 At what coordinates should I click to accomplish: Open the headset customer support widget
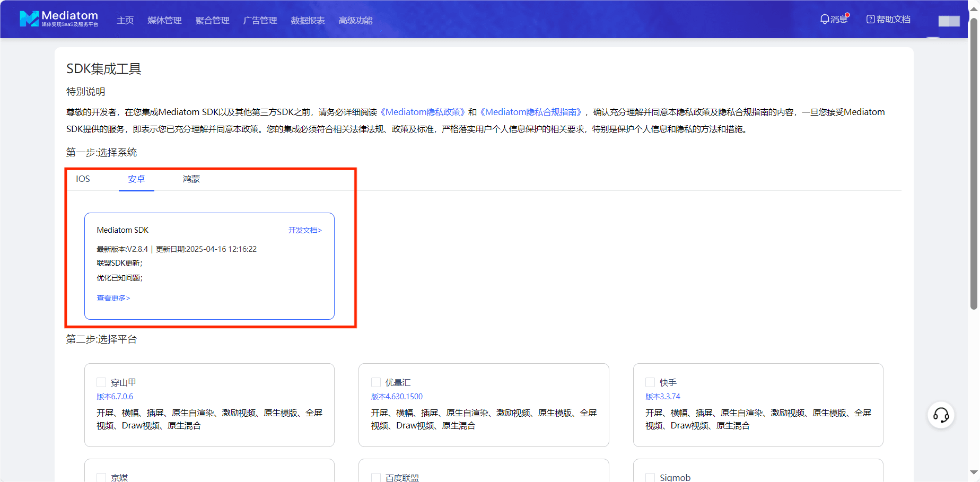click(x=941, y=415)
